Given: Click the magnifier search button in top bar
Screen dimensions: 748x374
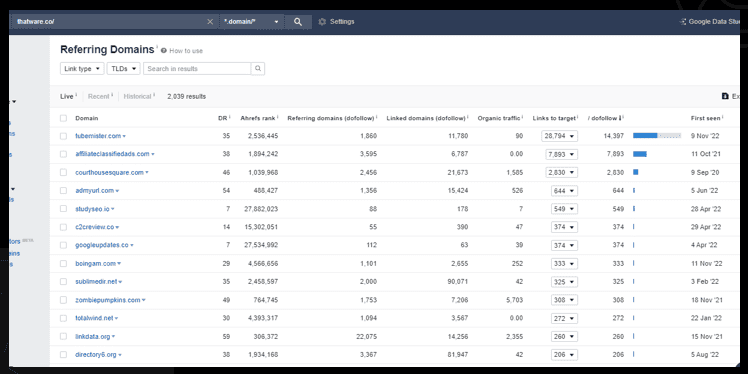Looking at the screenshot, I should point(298,22).
